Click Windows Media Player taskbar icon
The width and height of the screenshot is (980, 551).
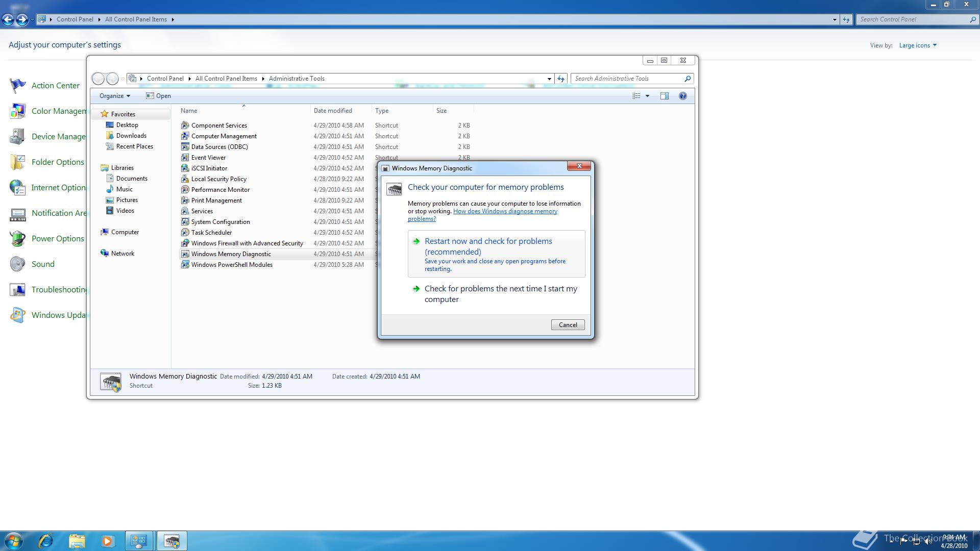(x=107, y=541)
